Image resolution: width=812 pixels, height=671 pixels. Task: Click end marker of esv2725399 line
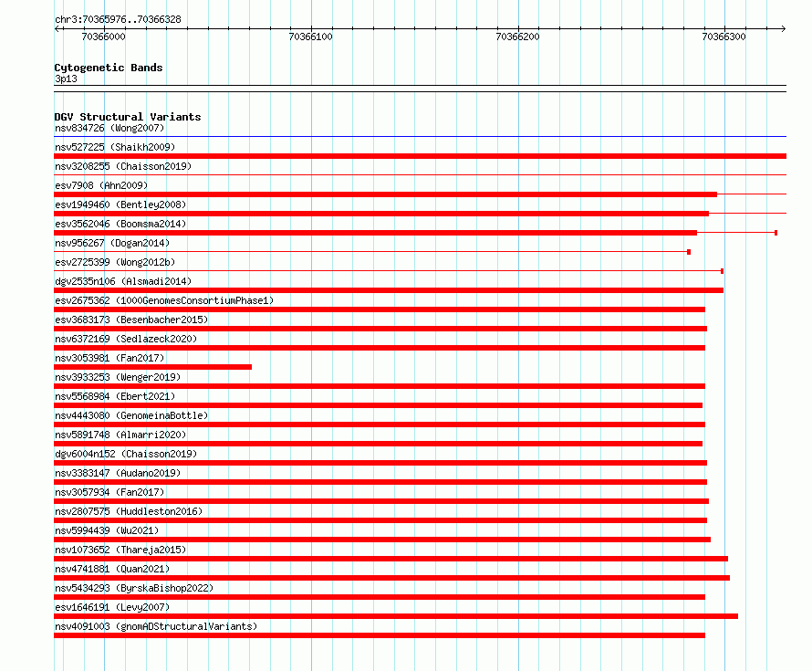click(722, 271)
